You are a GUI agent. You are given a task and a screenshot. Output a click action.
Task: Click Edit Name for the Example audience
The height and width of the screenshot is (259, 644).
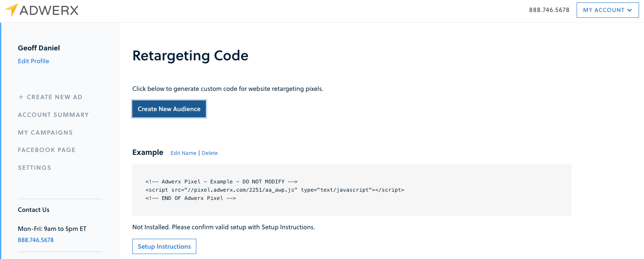pos(183,153)
